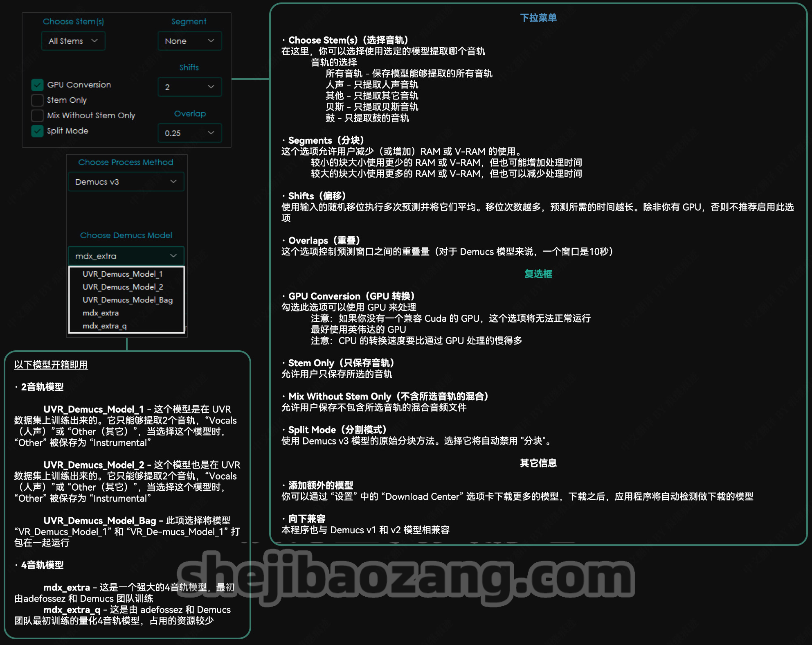Click the '向下兼容' heading
The width and height of the screenshot is (812, 645).
[307, 519]
